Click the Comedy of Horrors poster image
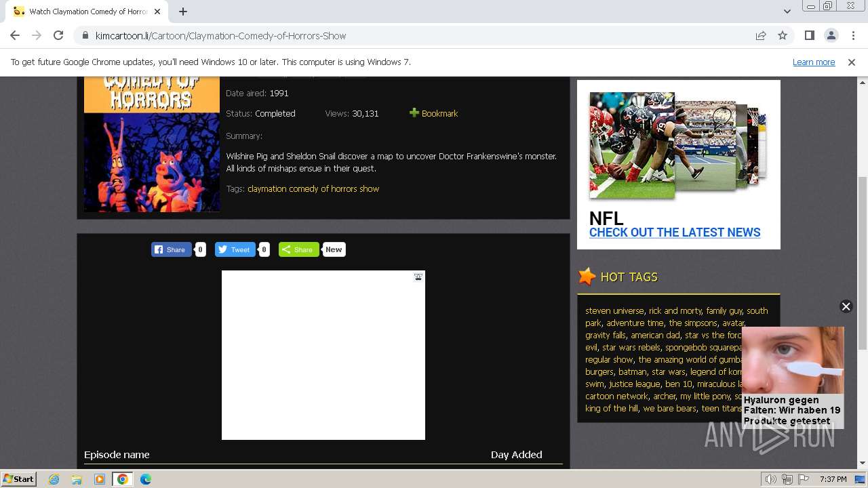The image size is (868, 488). [152, 144]
